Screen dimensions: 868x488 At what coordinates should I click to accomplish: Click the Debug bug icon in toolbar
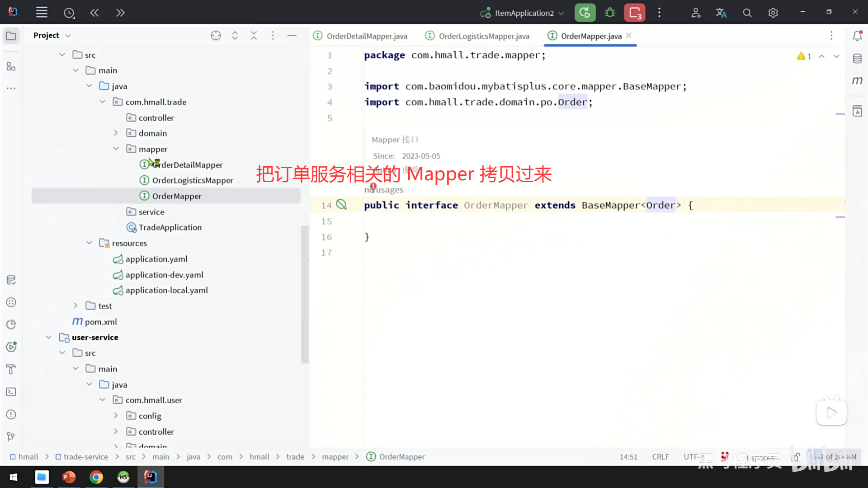(610, 13)
